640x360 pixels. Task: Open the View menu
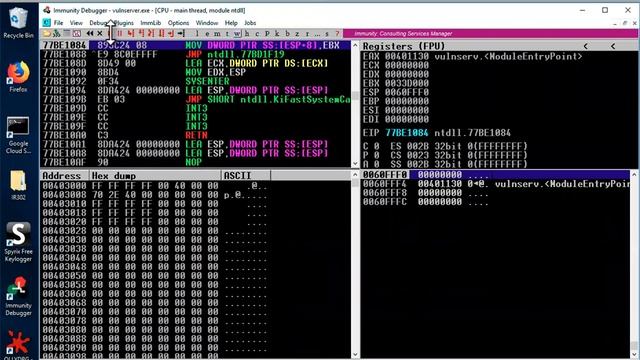pos(76,23)
